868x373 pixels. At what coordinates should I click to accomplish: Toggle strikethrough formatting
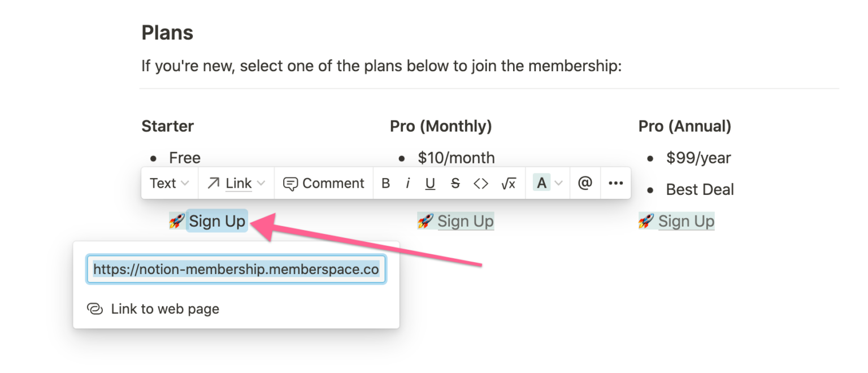tap(455, 183)
